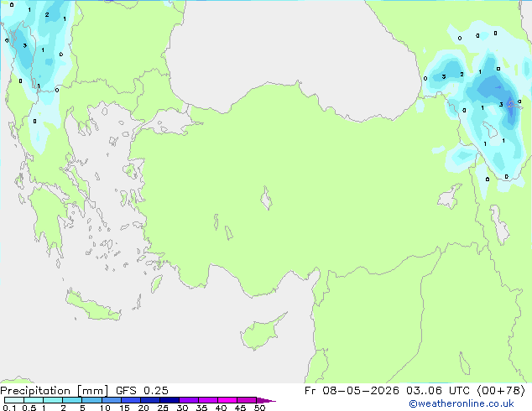This screenshot has width=532, height=411.
Task: Click the '(00+78)' forecast offset text
Action: pos(501,391)
